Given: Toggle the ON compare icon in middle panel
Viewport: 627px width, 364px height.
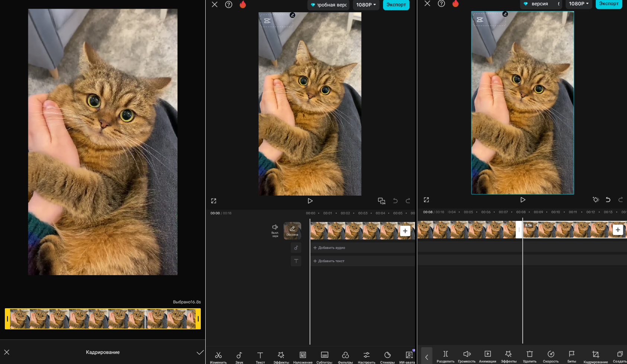Looking at the screenshot, I should pyautogui.click(x=382, y=201).
